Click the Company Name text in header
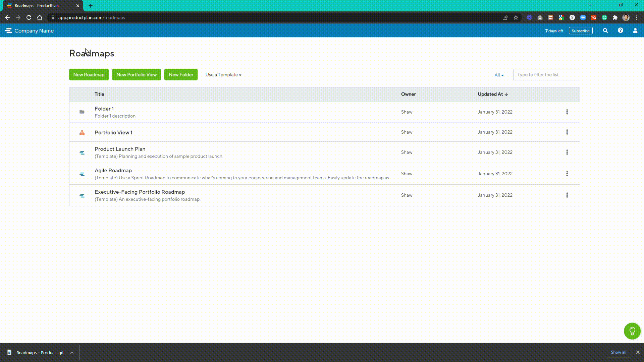 pyautogui.click(x=34, y=31)
